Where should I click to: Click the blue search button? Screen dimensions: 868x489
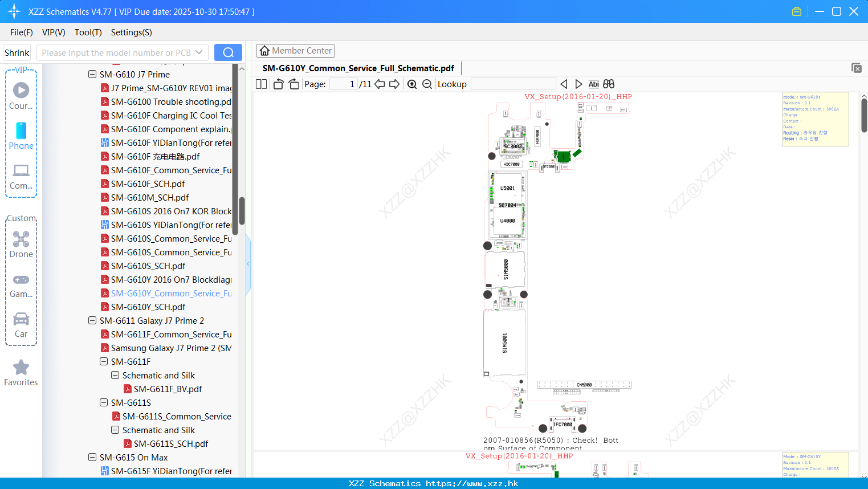tap(228, 52)
